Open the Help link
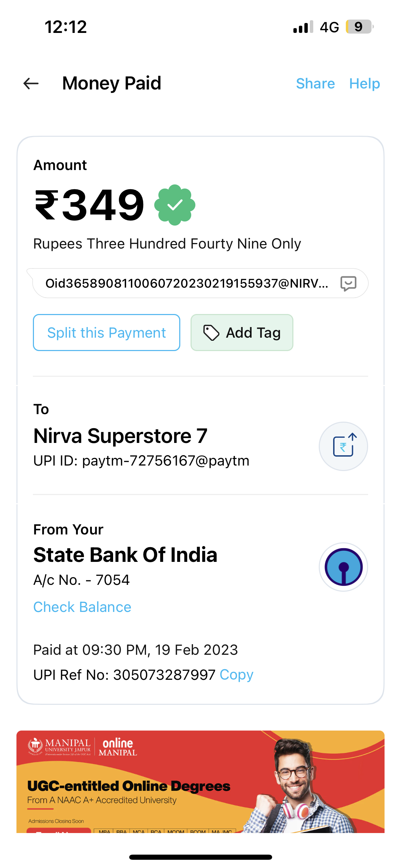This screenshot has height=868, width=401. 364,84
